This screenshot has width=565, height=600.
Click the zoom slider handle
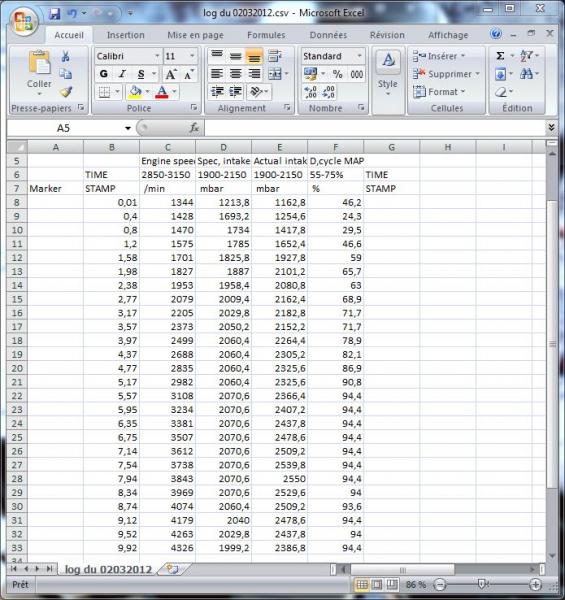click(x=482, y=584)
